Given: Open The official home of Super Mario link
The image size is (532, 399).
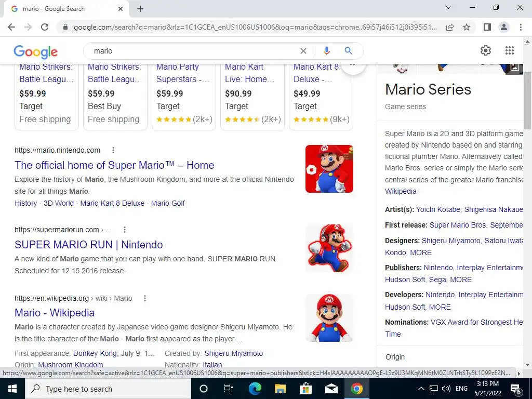Looking at the screenshot, I should [x=114, y=165].
